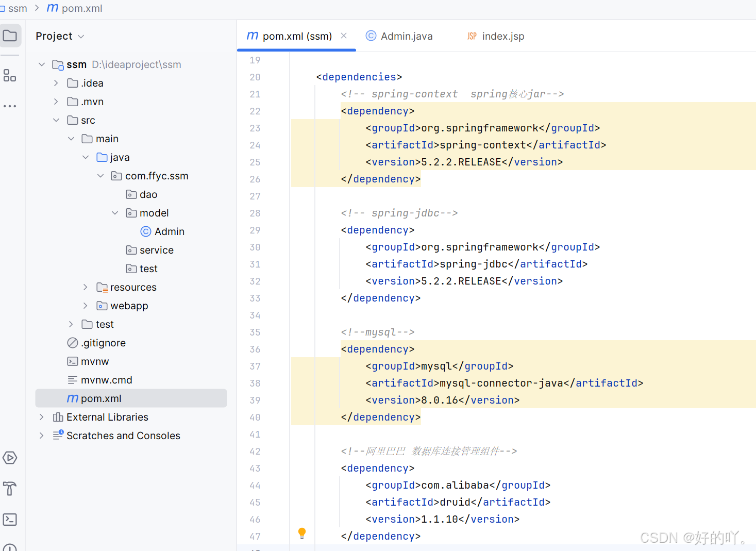756x551 pixels.
Task: Click the External Libraries icon
Action: pos(58,417)
